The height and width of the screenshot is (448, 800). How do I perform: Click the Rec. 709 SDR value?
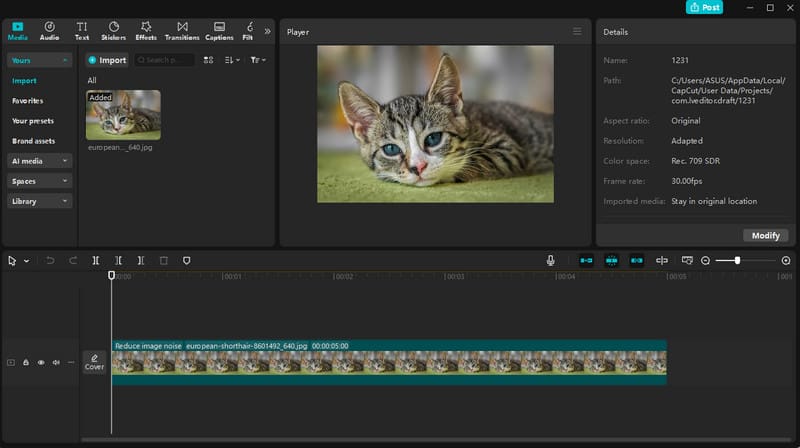pyautogui.click(x=695, y=161)
